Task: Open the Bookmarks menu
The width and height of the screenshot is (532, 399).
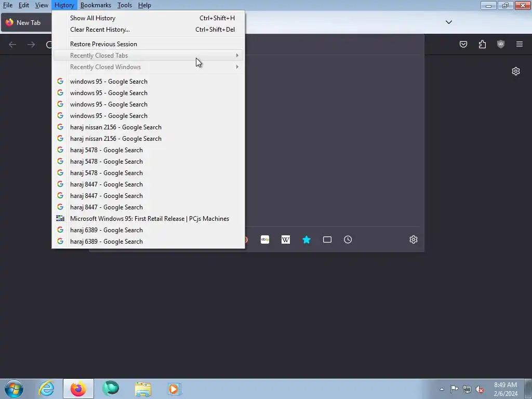Action: 96,5
